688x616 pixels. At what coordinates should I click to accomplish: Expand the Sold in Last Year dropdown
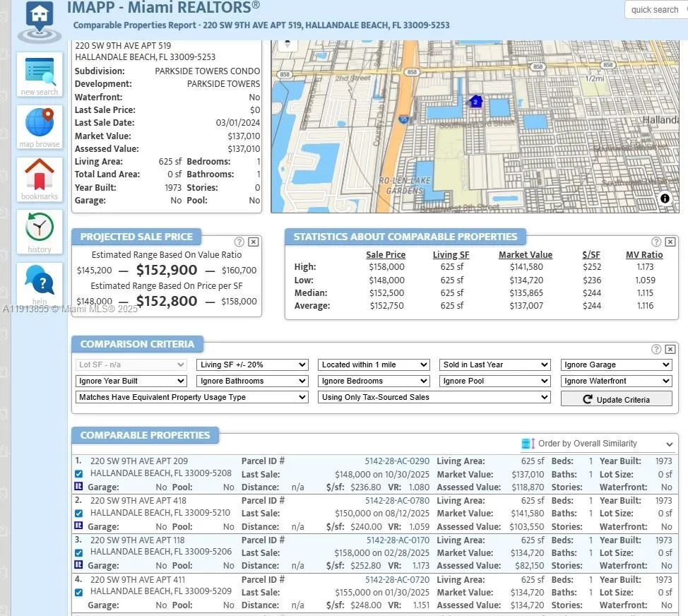click(x=495, y=365)
